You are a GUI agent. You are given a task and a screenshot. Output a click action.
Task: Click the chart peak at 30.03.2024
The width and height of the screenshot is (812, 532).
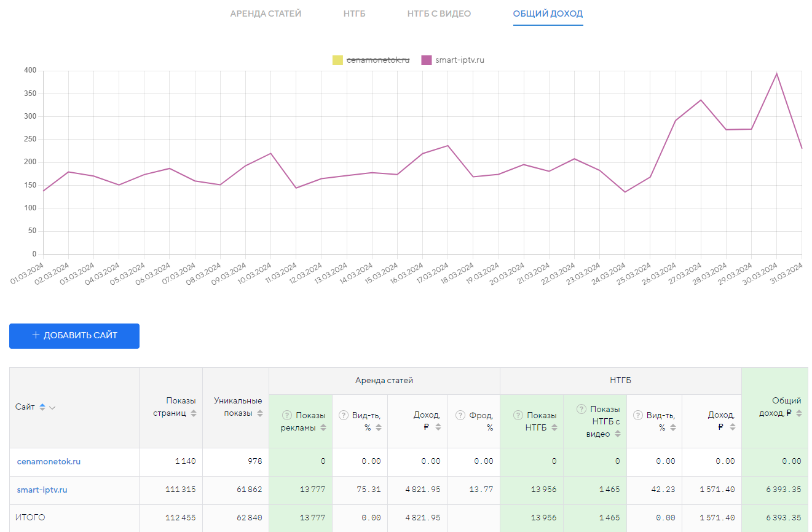coord(776,74)
